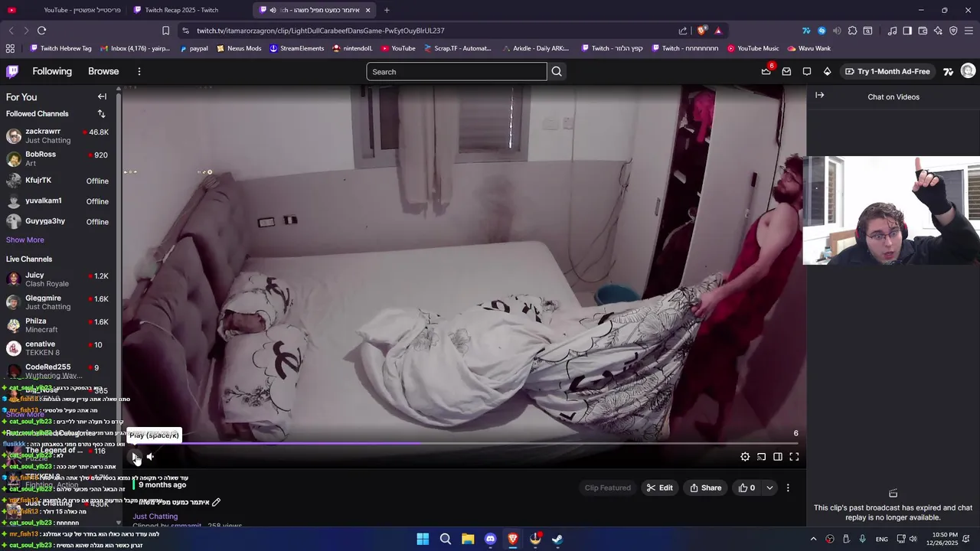This screenshot has height=551, width=980.
Task: Open Brave Wallet icon
Action: pos(923,31)
